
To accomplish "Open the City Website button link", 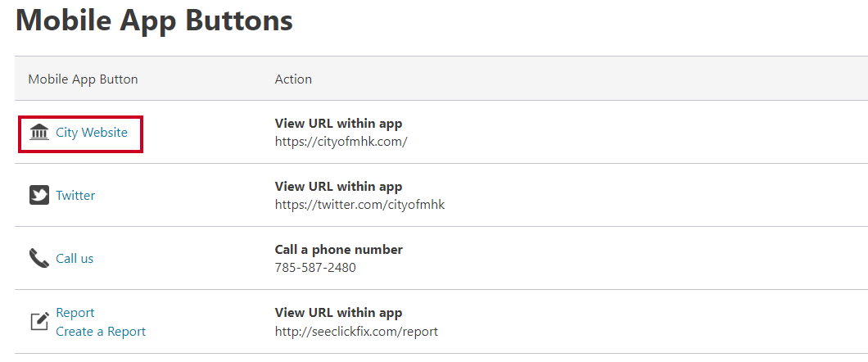I will [92, 133].
